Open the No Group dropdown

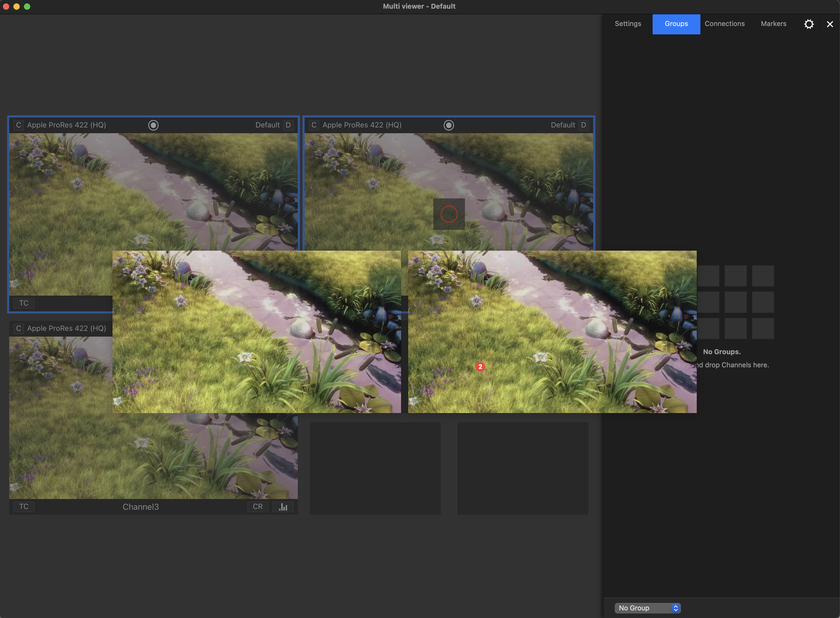648,608
